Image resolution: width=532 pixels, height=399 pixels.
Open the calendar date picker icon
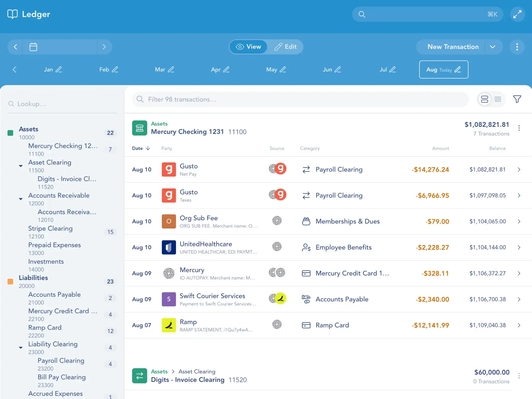33,47
